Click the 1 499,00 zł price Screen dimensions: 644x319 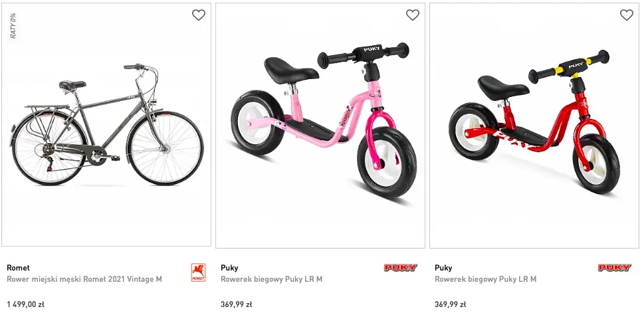pyautogui.click(x=25, y=304)
